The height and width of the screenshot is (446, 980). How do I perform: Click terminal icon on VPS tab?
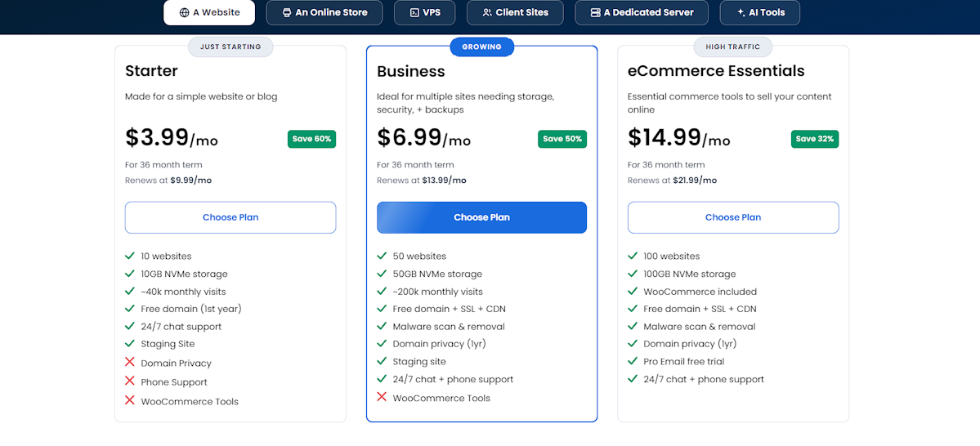[414, 12]
